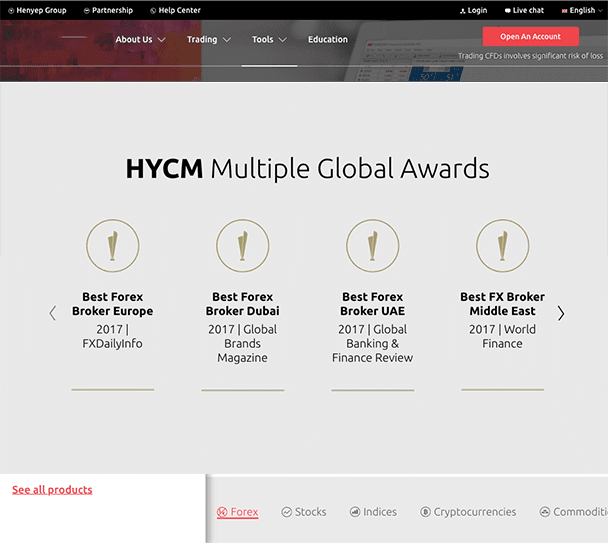Click the Cryptocurrencies tab icon
The image size is (608, 555).
pyautogui.click(x=425, y=512)
